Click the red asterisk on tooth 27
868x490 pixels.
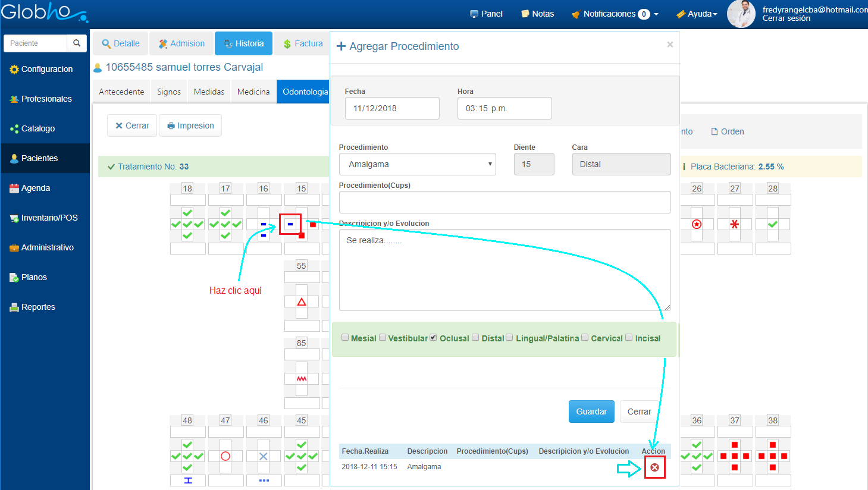(x=735, y=224)
